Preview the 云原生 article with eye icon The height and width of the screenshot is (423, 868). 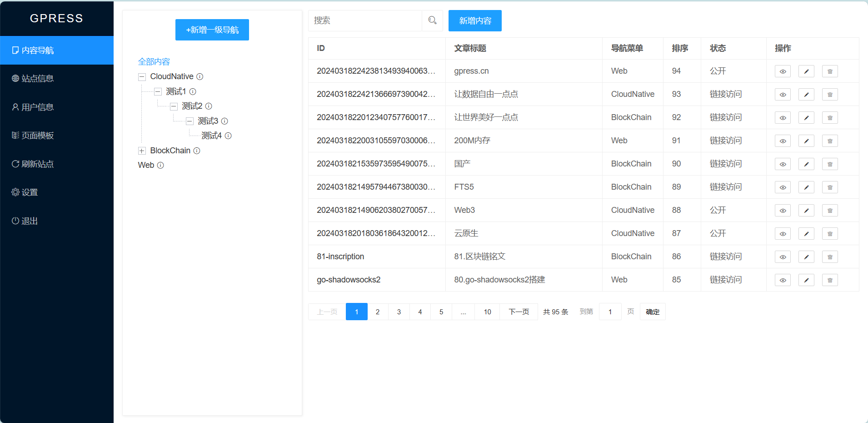pyautogui.click(x=783, y=233)
